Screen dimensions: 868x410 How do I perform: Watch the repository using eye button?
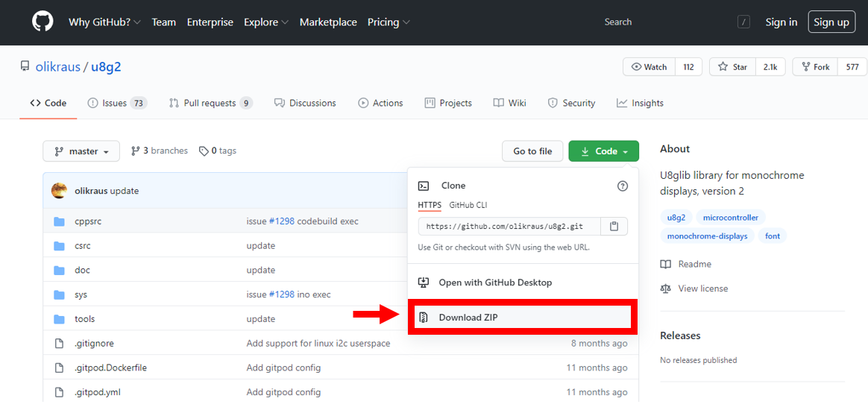coord(649,67)
